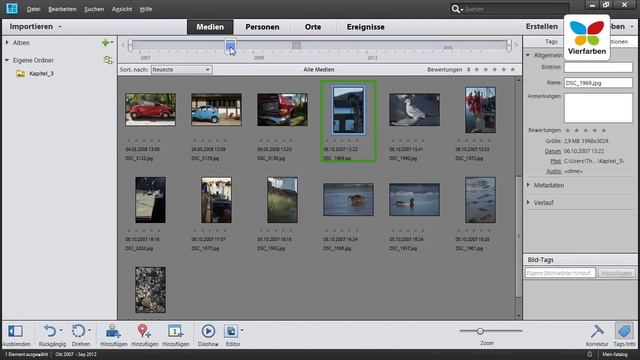Screen dimensions: 640x360
Task: Click the Suchen search field
Action: tap(515, 9)
